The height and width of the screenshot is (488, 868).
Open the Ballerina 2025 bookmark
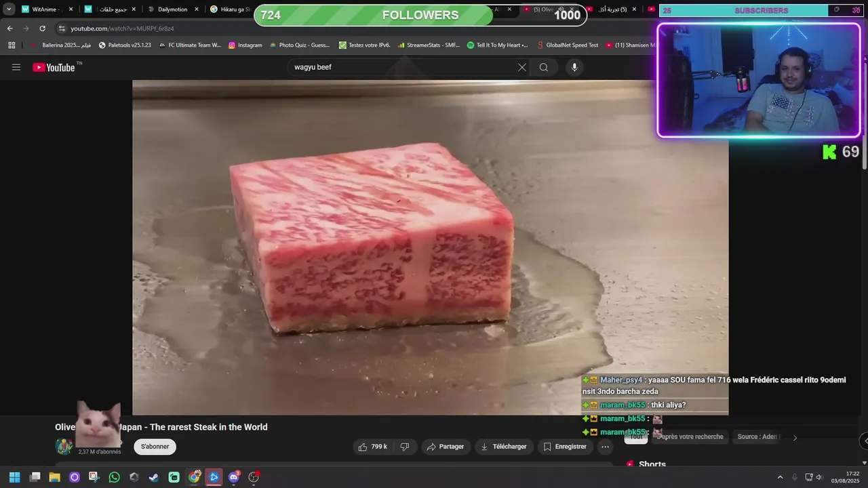[x=60, y=45]
